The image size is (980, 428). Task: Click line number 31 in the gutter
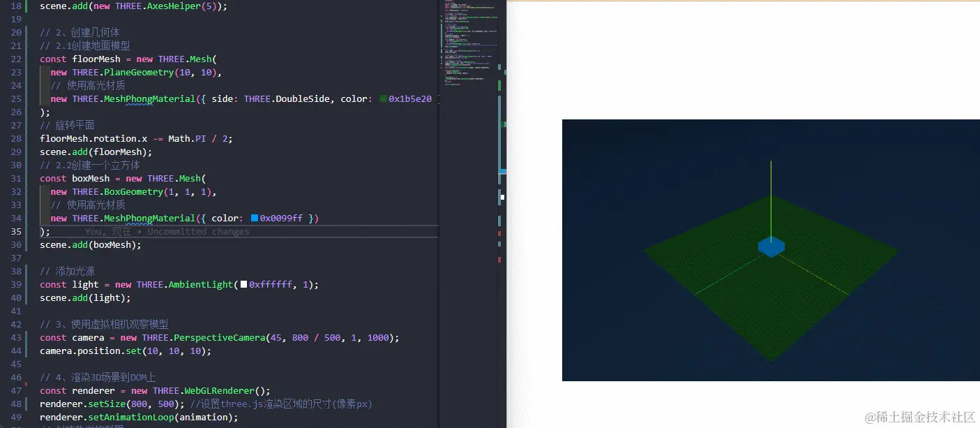click(x=16, y=179)
